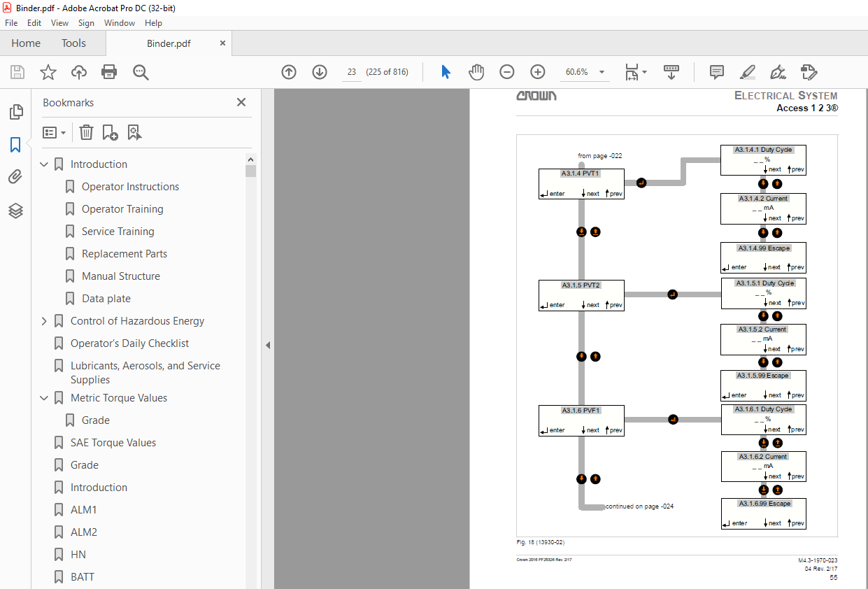Collapse the navigation pane with side arrow

point(267,345)
